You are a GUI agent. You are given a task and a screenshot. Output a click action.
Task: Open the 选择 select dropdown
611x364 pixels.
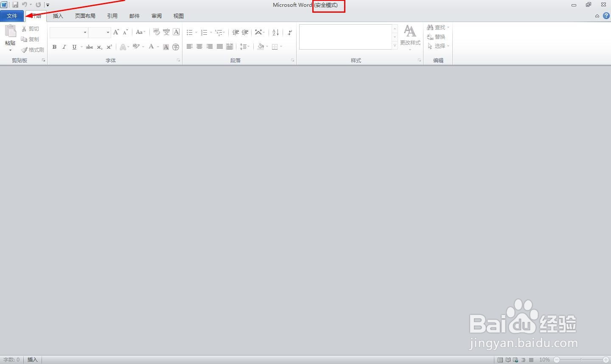tap(438, 46)
